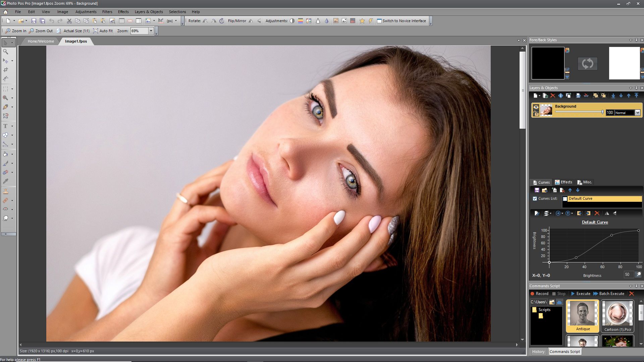The height and width of the screenshot is (362, 644).
Task: Click the Execute script button
Action: pyautogui.click(x=581, y=294)
